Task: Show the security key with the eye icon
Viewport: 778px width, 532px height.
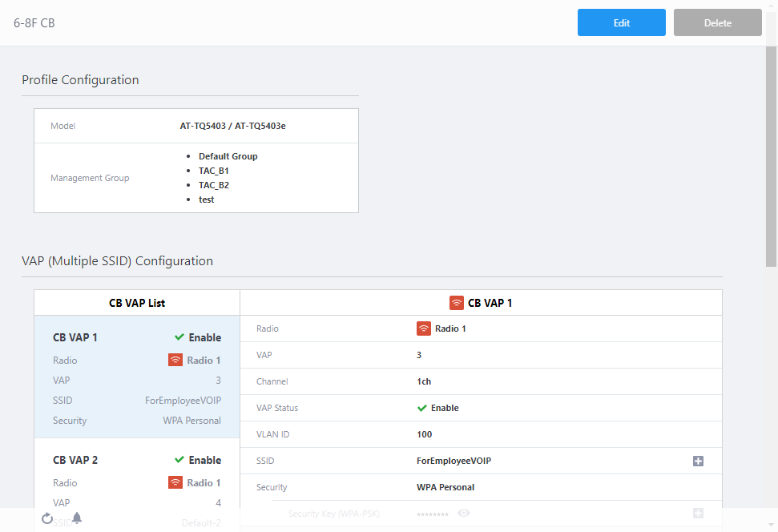Action: (x=463, y=513)
